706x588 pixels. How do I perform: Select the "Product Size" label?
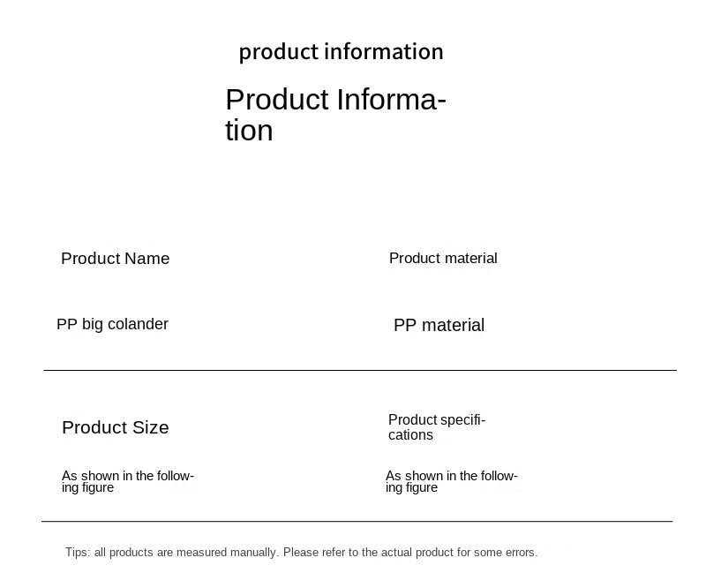point(115,427)
